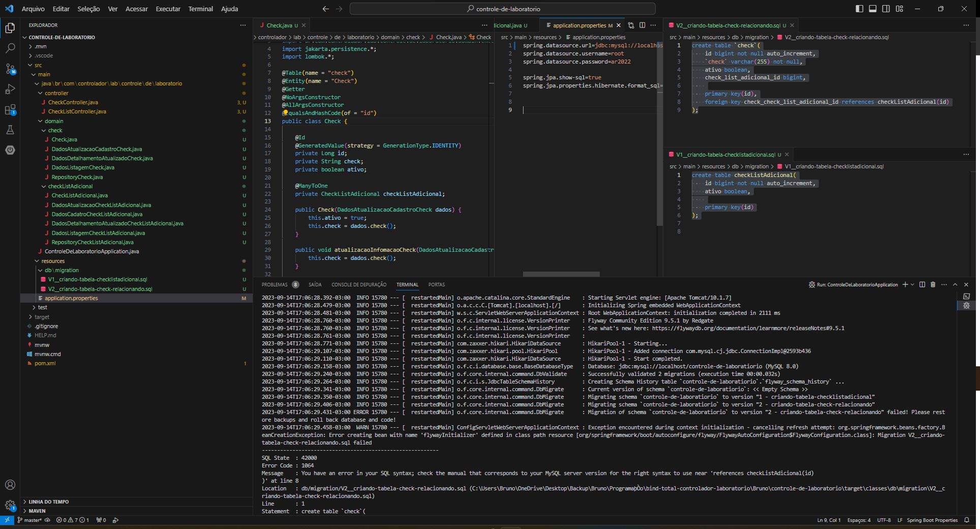Viewport: 980px width, 529px height.
Task: Open the Flyway release notes link in terminal
Action: 748,328
